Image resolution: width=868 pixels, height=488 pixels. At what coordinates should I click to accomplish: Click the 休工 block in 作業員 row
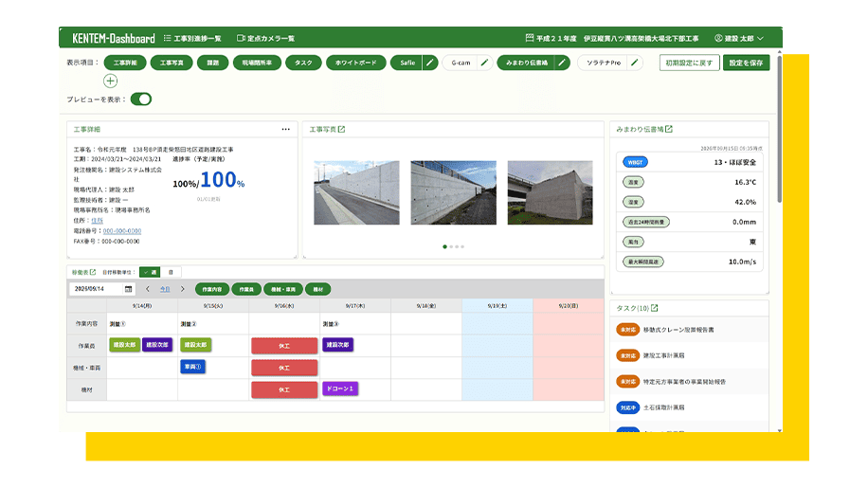[x=284, y=346]
